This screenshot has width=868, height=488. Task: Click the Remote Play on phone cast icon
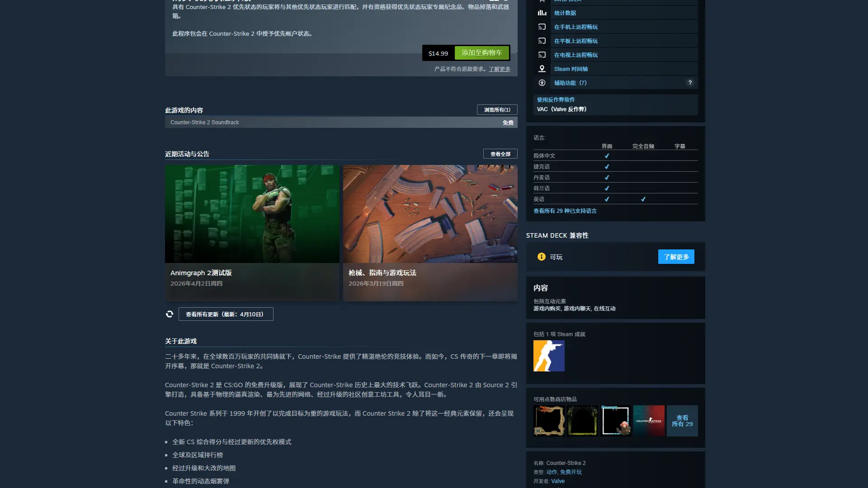tap(542, 27)
